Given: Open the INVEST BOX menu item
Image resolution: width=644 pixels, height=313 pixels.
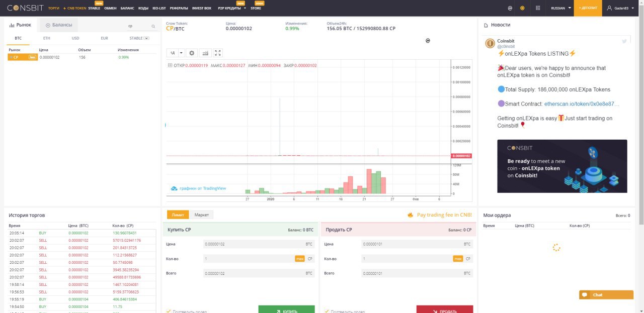Looking at the screenshot, I should coord(202,8).
